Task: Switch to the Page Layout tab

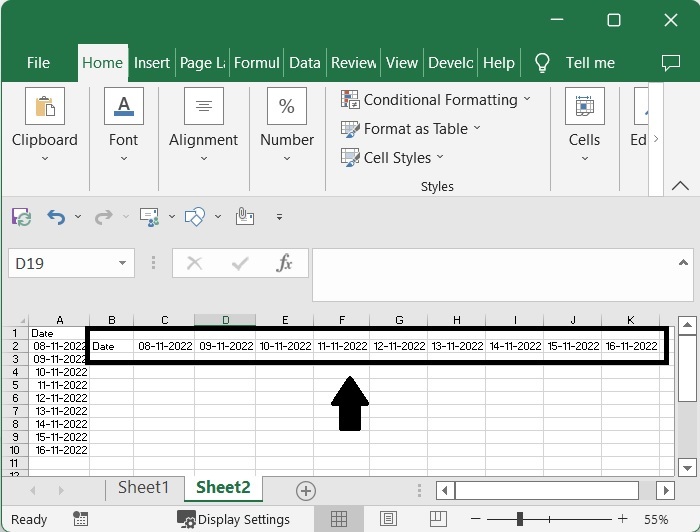Action: pyautogui.click(x=202, y=63)
